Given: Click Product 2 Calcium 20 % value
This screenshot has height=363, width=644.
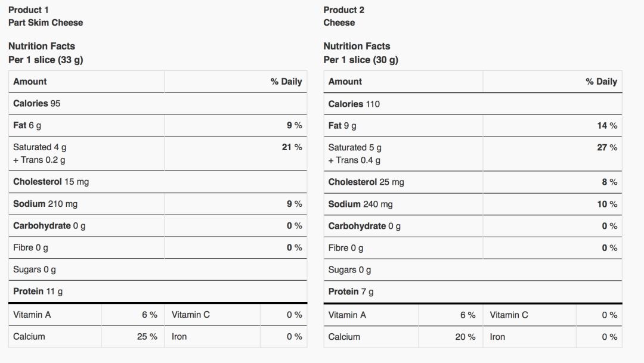Looking at the screenshot, I should (x=465, y=337).
